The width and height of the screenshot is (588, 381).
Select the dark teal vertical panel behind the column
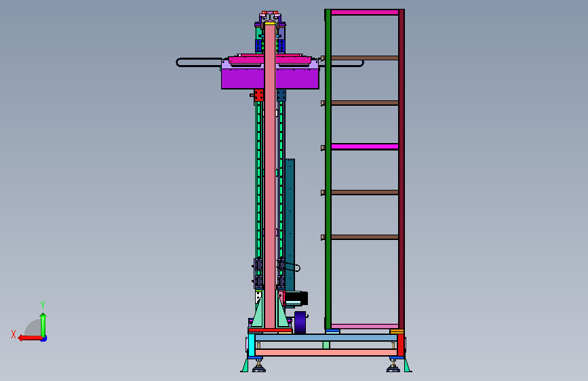pos(290,224)
